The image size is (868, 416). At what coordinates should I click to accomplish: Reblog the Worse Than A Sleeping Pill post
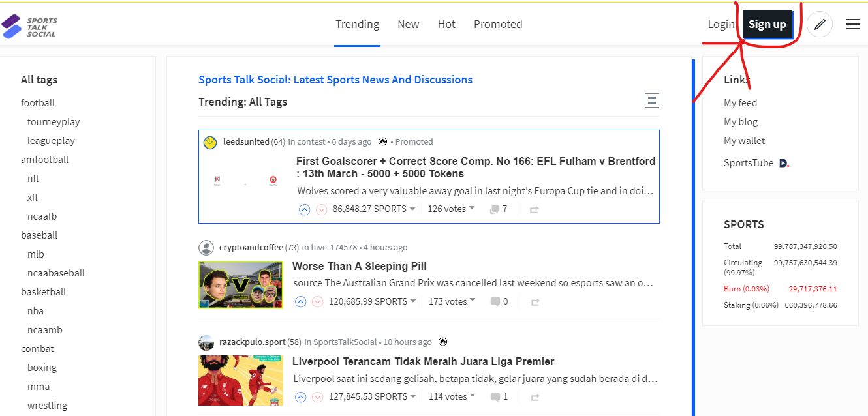point(535,303)
